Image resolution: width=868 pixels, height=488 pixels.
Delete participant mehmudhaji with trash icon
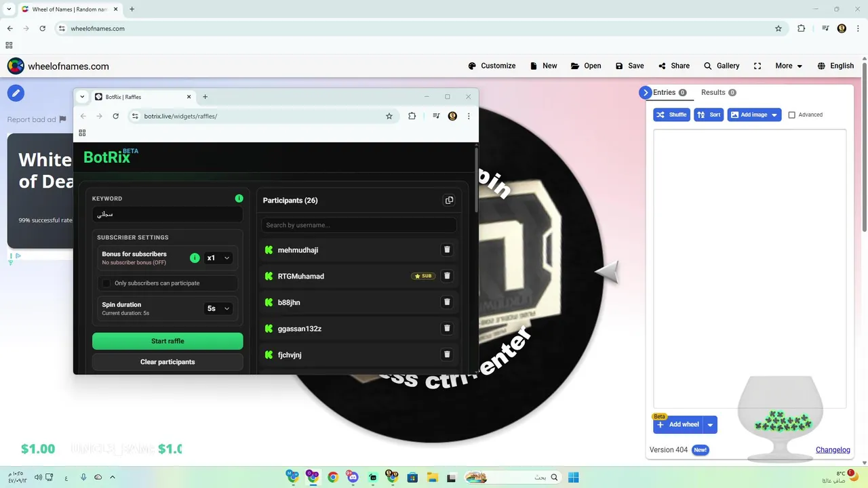(x=447, y=249)
